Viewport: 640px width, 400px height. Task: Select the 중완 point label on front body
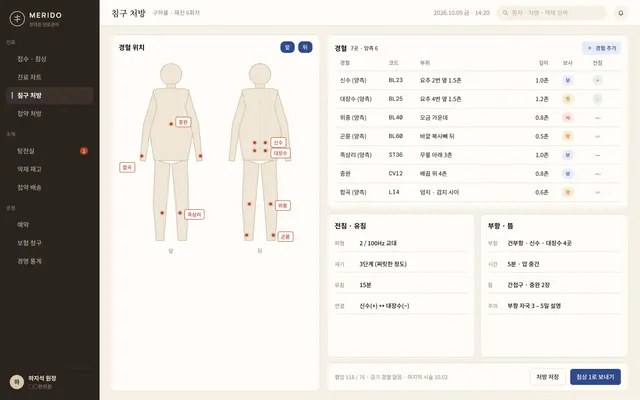[x=183, y=122]
